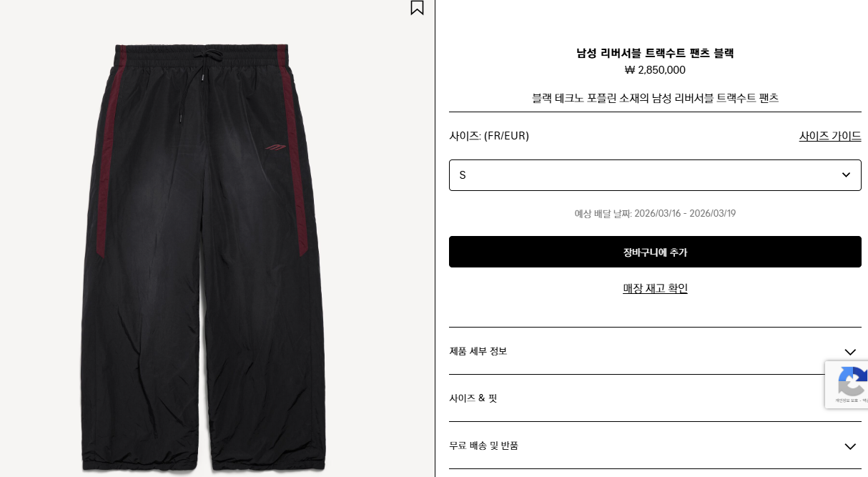868x477 pixels.
Task: Check store stock via 매장 재고 확인
Action: click(x=655, y=288)
